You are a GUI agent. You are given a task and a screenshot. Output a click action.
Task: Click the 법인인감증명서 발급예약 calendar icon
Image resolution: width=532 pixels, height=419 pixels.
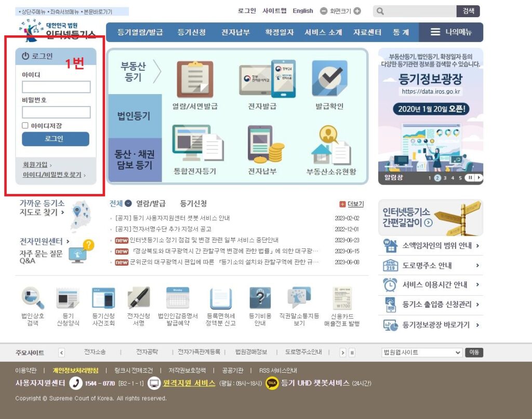pos(178,298)
